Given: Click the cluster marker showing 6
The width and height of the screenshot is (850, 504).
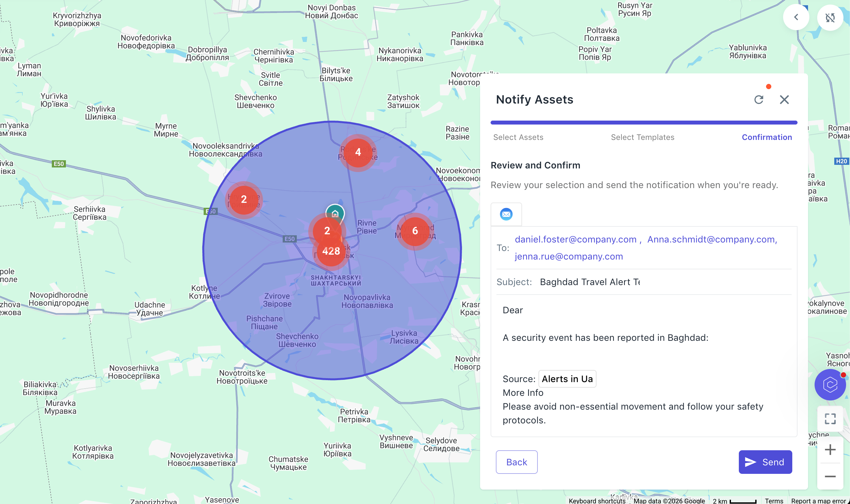Looking at the screenshot, I should 415,231.
